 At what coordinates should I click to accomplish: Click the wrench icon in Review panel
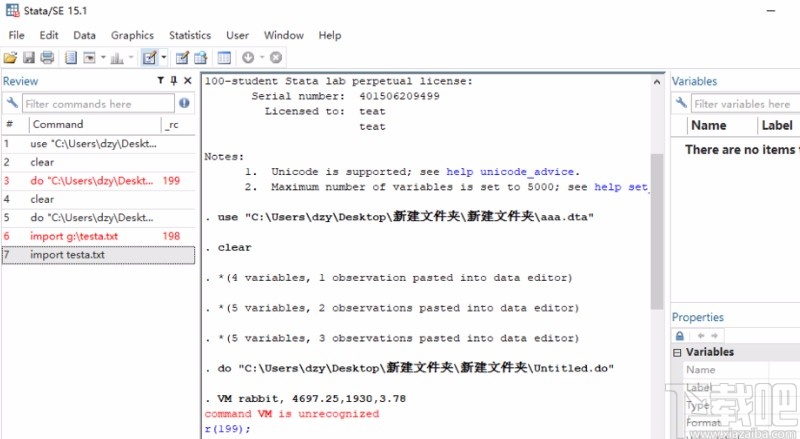(x=12, y=103)
